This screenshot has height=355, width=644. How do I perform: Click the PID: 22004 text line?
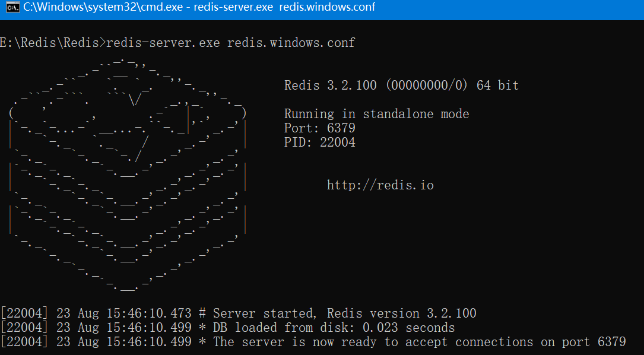click(x=319, y=142)
